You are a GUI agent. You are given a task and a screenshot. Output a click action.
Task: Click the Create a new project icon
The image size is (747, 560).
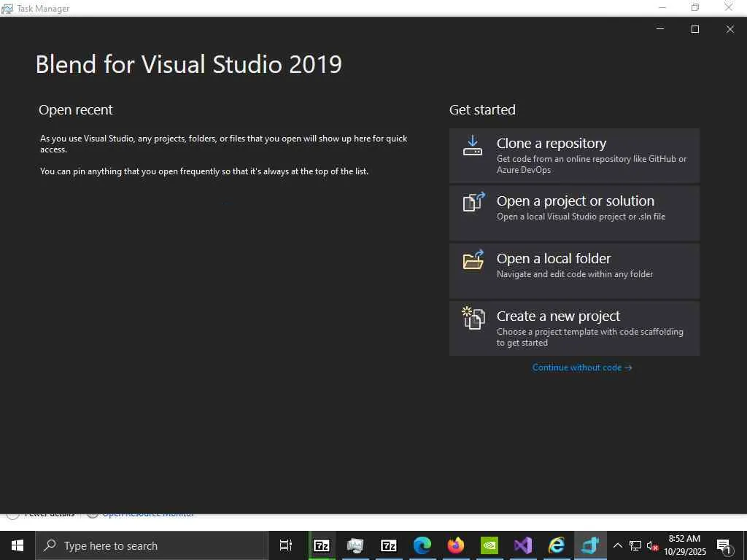[473, 318]
